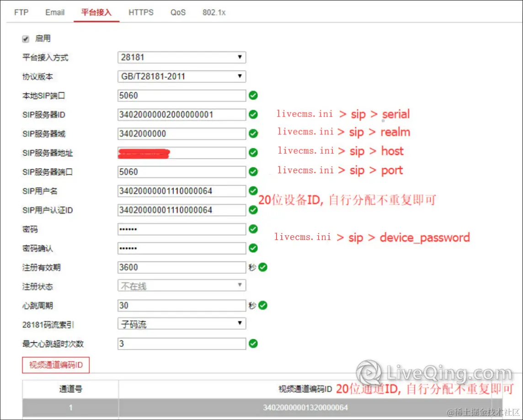
Task: Click the green check next to SIP用户名
Action: [253, 191]
